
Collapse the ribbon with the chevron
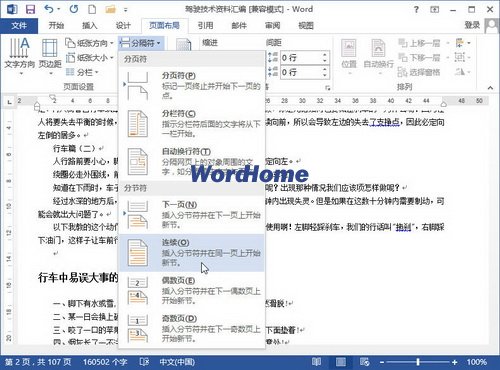(490, 88)
